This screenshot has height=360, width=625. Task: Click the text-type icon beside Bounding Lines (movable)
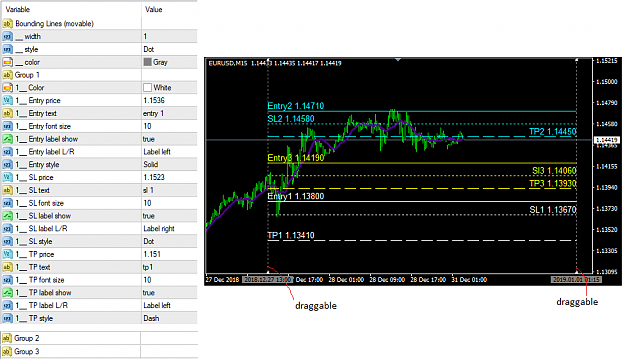click(8, 24)
